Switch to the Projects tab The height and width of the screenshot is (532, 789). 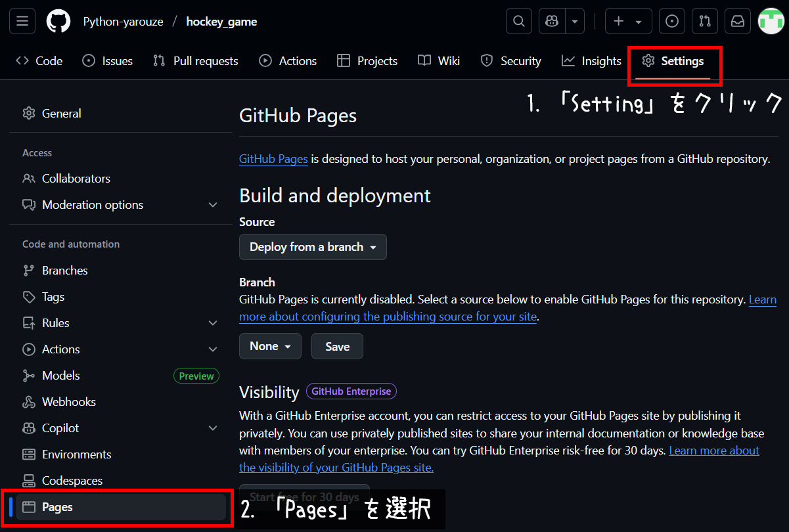point(367,61)
